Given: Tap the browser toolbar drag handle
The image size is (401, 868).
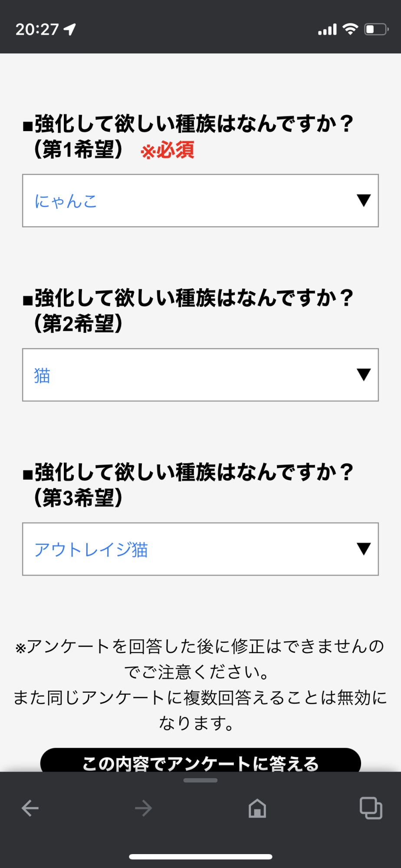Looking at the screenshot, I should point(200,780).
